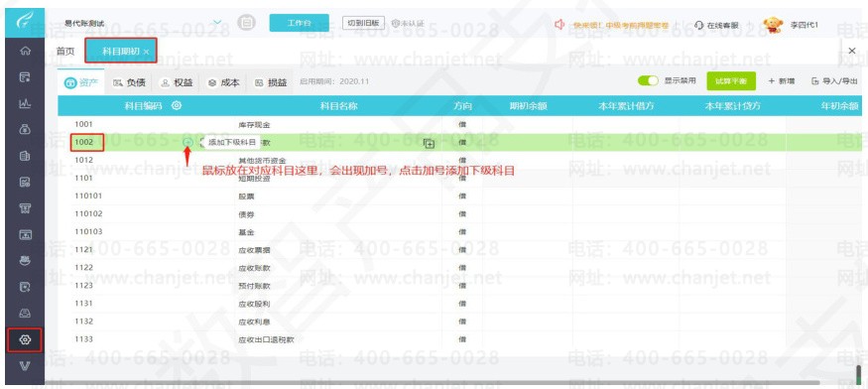Toggle the 显示禁用 switch
The image size is (868, 389).
pyautogui.click(x=648, y=81)
